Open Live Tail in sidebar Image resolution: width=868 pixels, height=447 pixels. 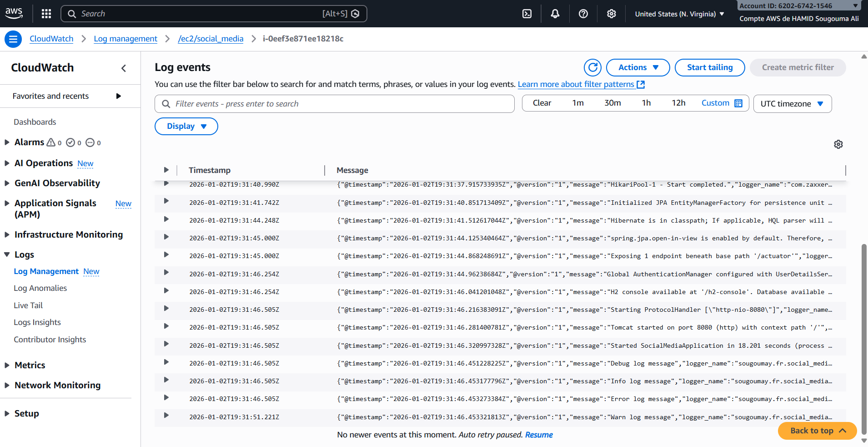(28, 305)
